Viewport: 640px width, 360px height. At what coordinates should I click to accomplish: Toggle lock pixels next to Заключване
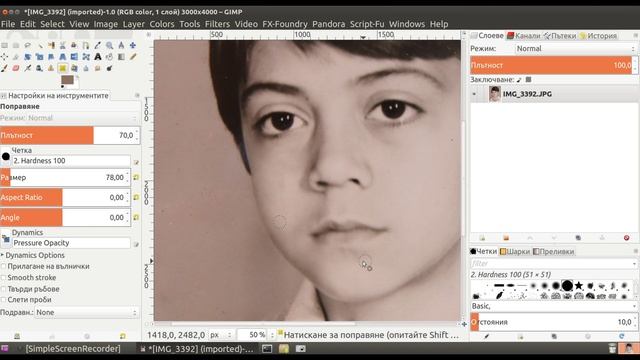(x=519, y=80)
